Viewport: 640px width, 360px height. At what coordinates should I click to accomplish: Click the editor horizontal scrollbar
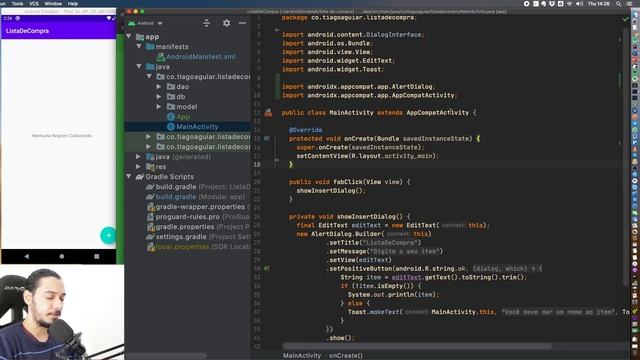[x=416, y=347]
